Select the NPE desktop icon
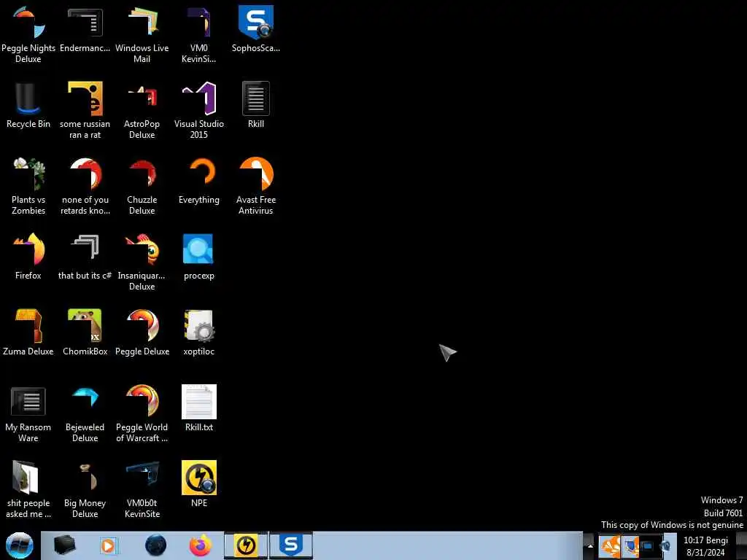Screen dimensions: 747x560 198,485
